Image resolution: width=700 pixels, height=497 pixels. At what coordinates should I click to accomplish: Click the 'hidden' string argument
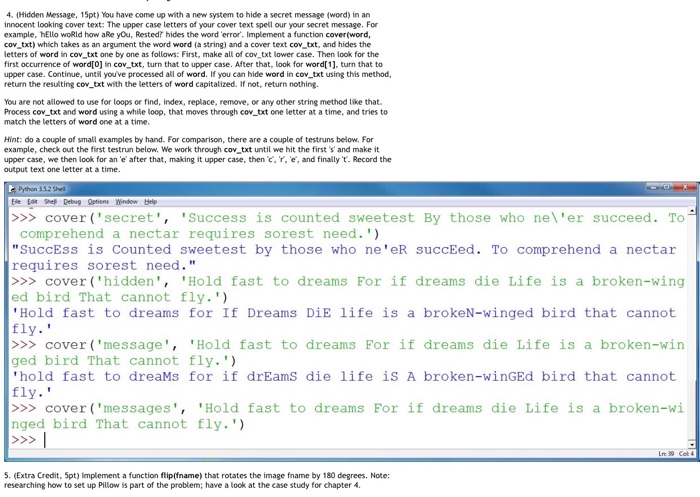[x=129, y=281]
